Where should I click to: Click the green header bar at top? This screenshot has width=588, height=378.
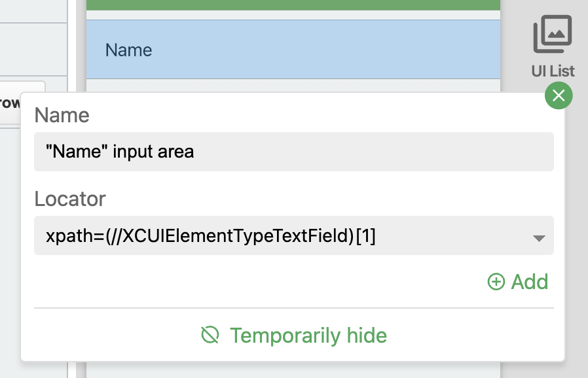[x=293, y=5]
